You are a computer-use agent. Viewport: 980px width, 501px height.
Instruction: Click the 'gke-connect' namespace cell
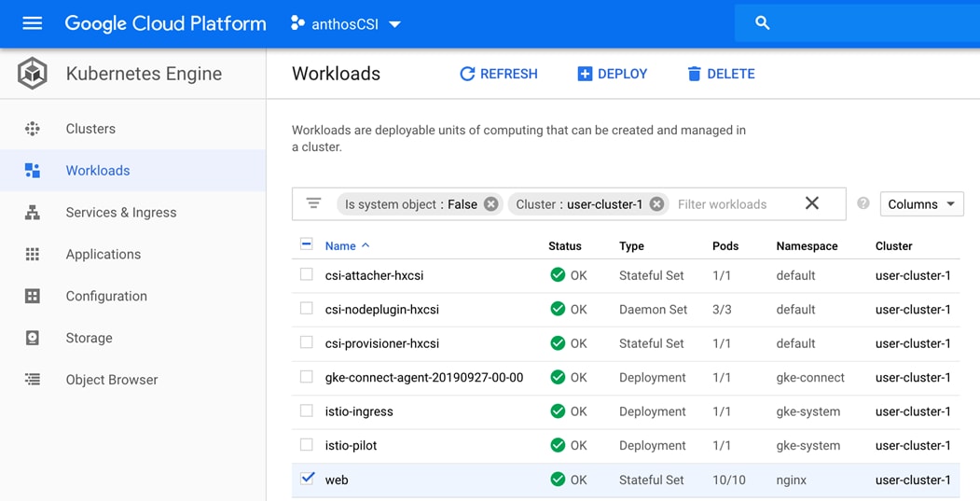[x=810, y=378]
